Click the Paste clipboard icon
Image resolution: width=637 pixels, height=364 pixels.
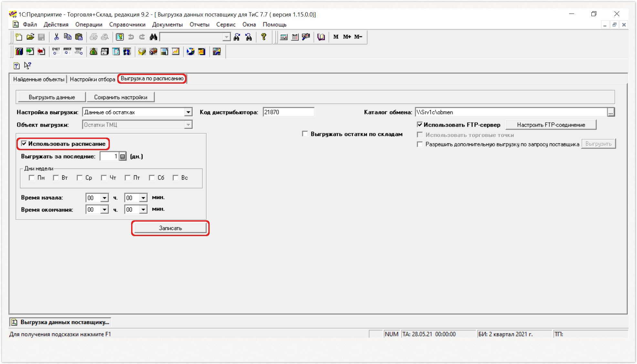(79, 37)
